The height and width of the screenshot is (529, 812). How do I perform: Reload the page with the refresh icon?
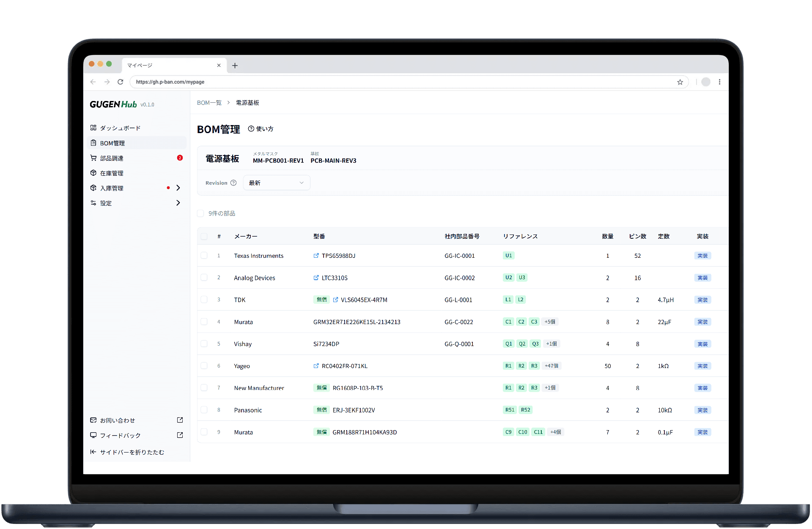coord(121,82)
